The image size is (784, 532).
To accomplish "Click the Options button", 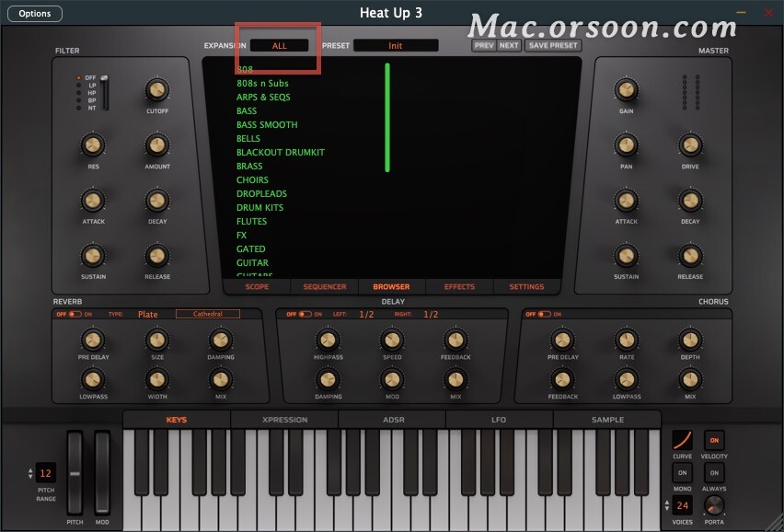I will [x=35, y=14].
